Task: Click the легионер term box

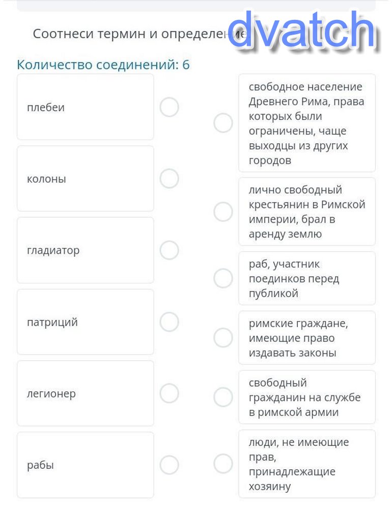Action: click(x=85, y=393)
